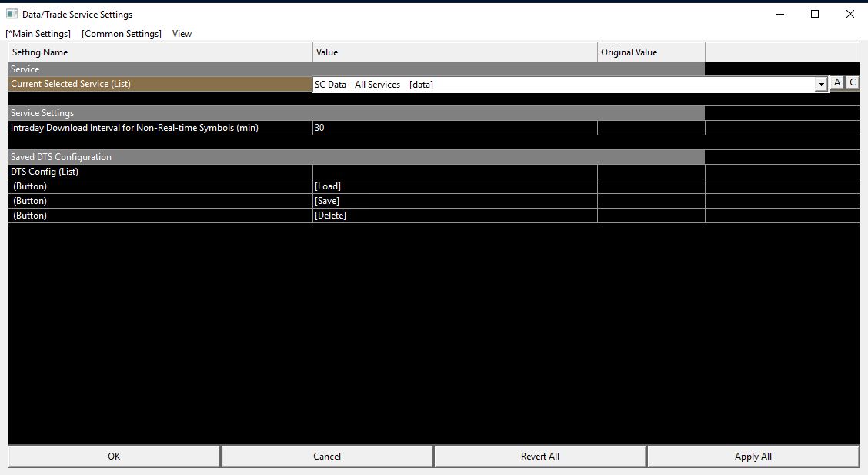Click the Saved DTS Configuration section header
Viewport: 868px width, 475px height.
[x=356, y=157]
